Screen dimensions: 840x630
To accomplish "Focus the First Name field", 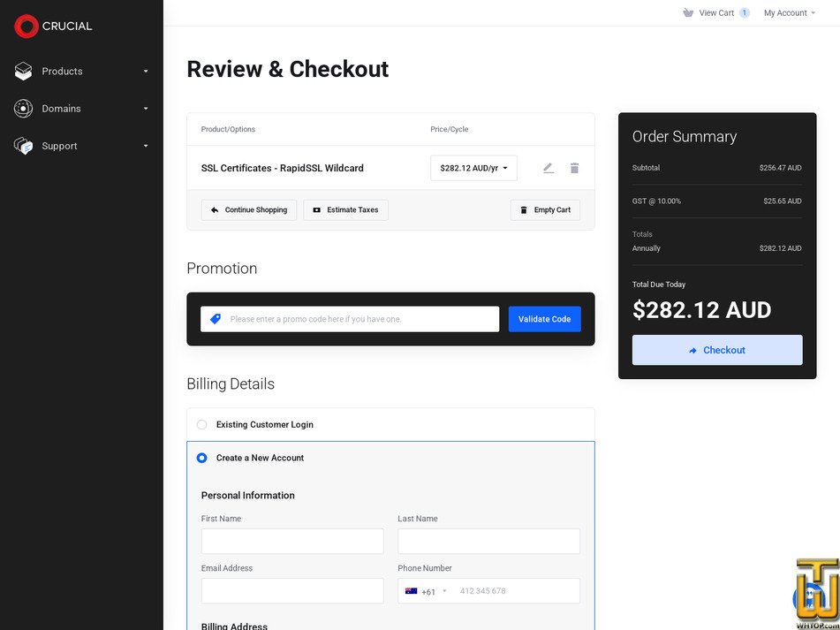I will 292,542.
